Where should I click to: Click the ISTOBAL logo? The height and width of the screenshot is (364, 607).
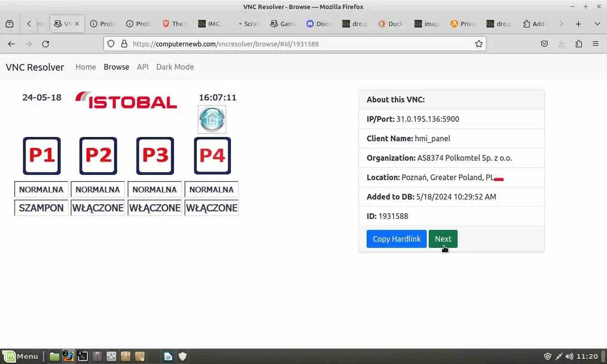pyautogui.click(x=126, y=100)
